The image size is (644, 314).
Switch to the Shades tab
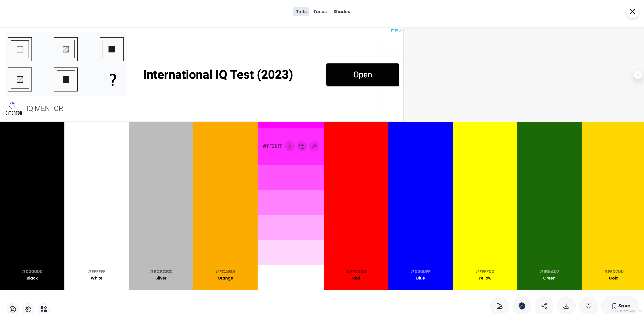(x=342, y=11)
